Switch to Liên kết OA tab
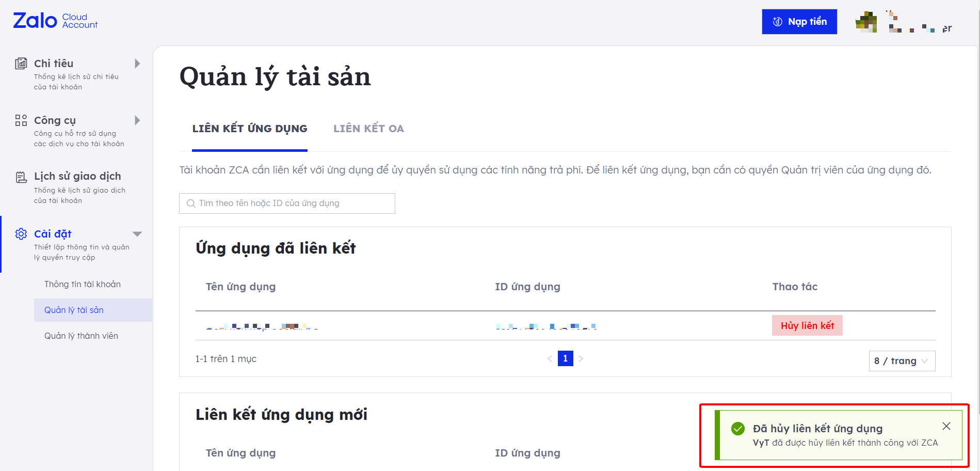Screen dimensions: 980x471 (368, 129)
